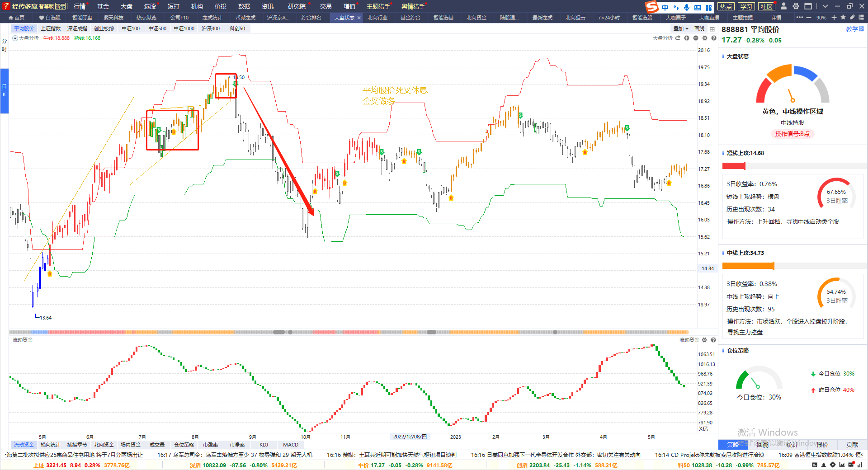Screen dimensions: 868x470
Task: Select the 仓位策略 indicator tab
Action: 184,445
